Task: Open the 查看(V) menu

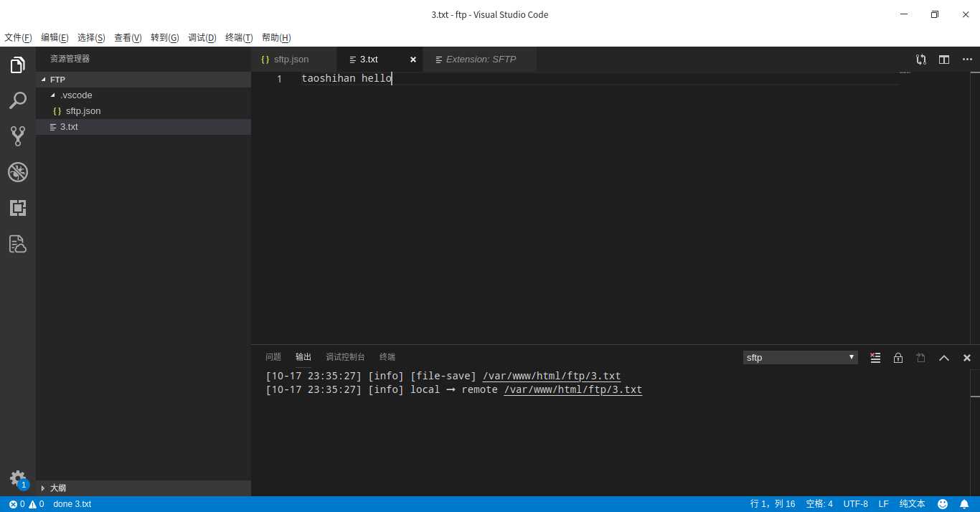Action: click(128, 37)
